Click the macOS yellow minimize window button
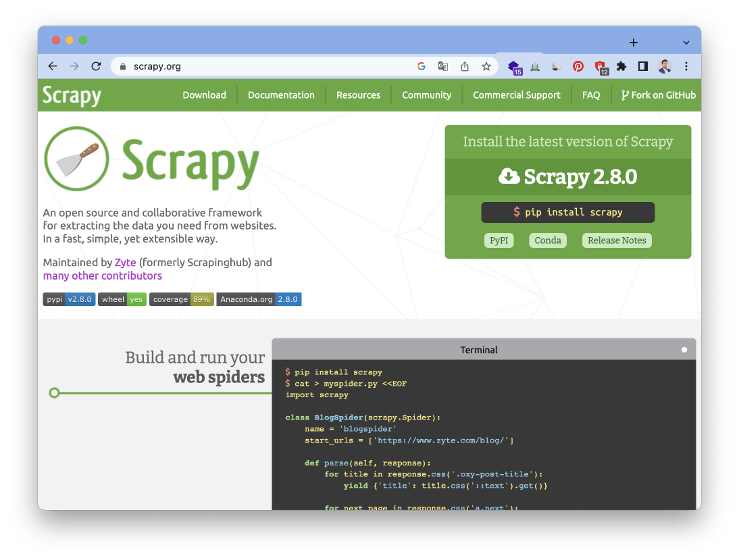739x560 pixels. click(70, 40)
